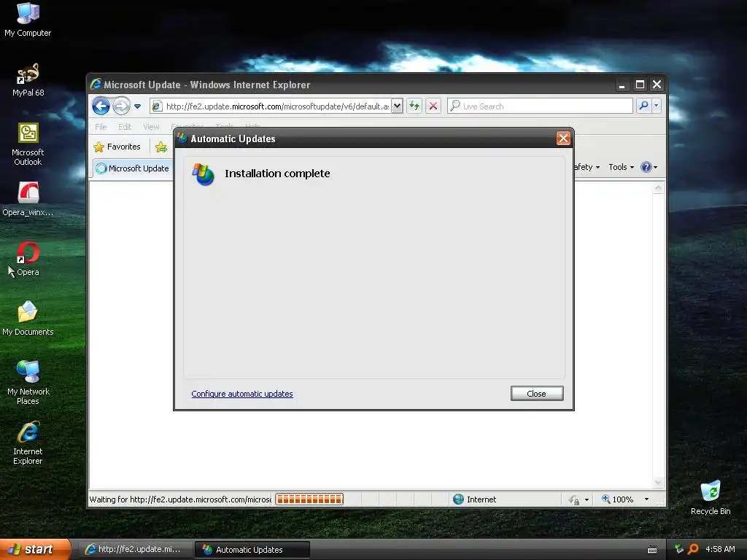Switch to the fe2.update taskbar button

(x=136, y=549)
